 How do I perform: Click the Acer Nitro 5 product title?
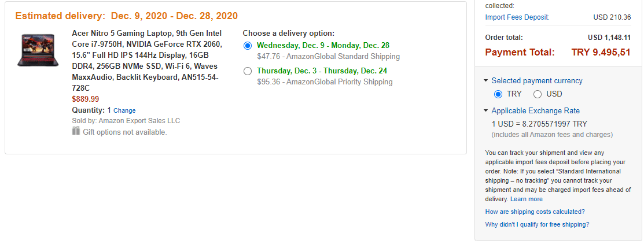coord(147,60)
